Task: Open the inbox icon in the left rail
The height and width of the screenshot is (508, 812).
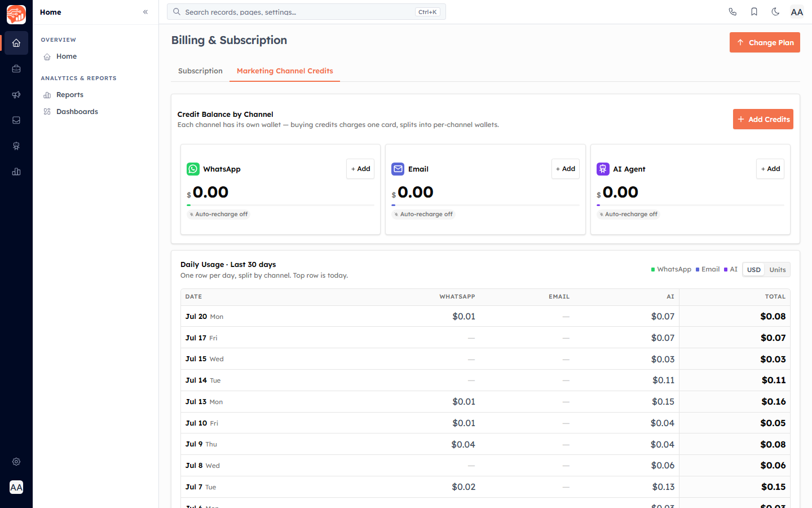Action: pos(16,120)
